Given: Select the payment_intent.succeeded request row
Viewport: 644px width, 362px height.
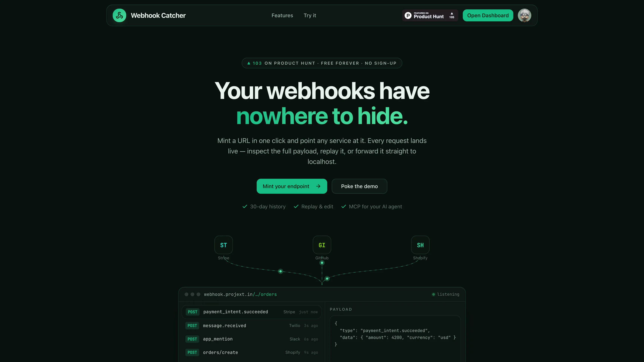Looking at the screenshot, I should click(x=251, y=312).
